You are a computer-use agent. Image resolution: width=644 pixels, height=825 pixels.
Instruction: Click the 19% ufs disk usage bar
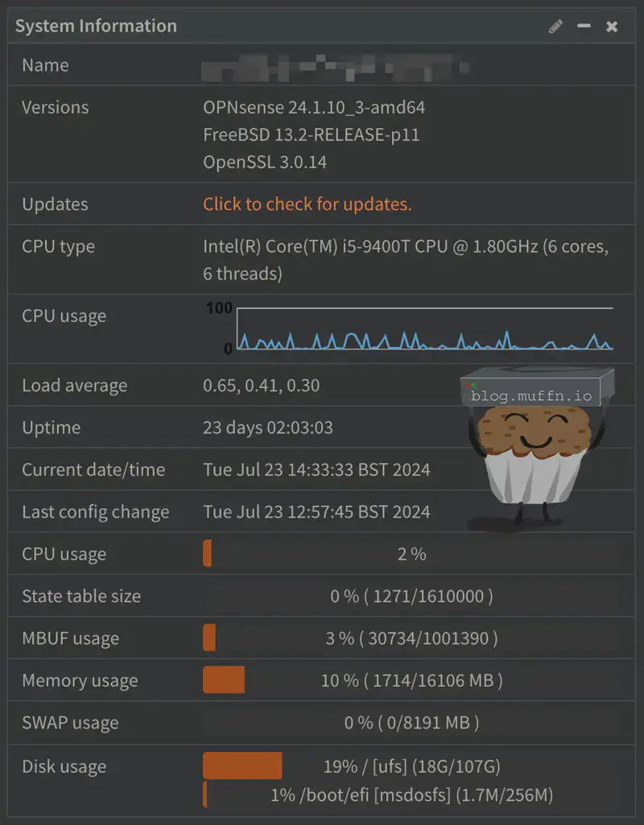pos(411,765)
